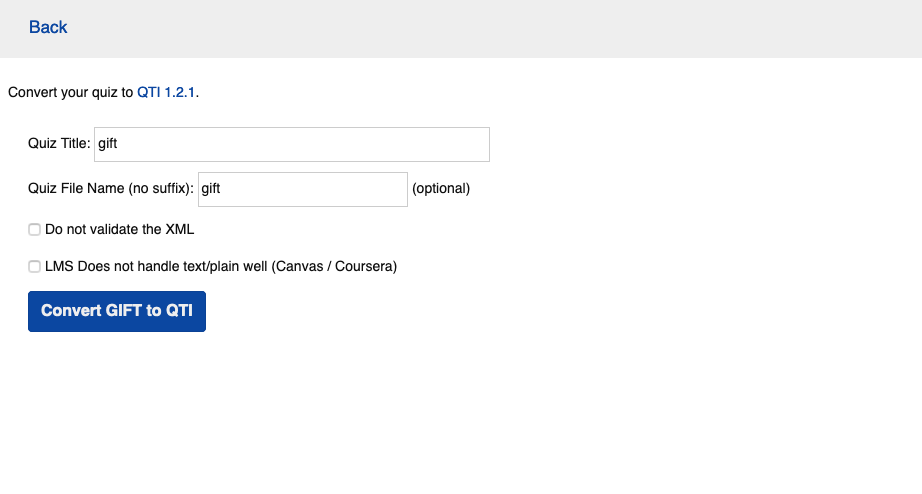922x494 pixels.
Task: Tick the LMS text/plain handling checkbox
Action: [x=35, y=267]
